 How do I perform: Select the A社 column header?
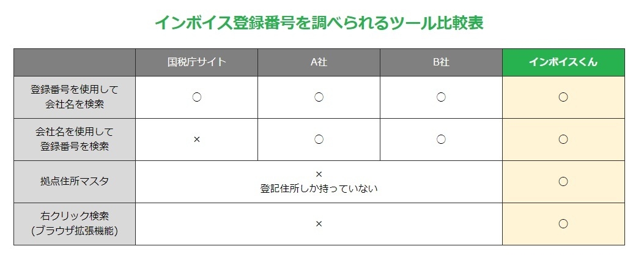coord(319,62)
